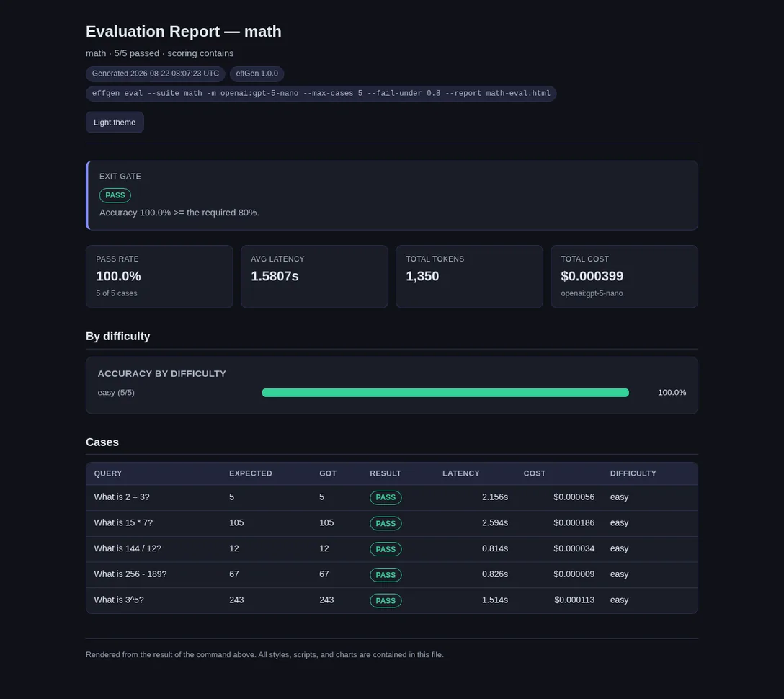
Task: Click the Pass Rate value 100.0%
Action: click(118, 276)
